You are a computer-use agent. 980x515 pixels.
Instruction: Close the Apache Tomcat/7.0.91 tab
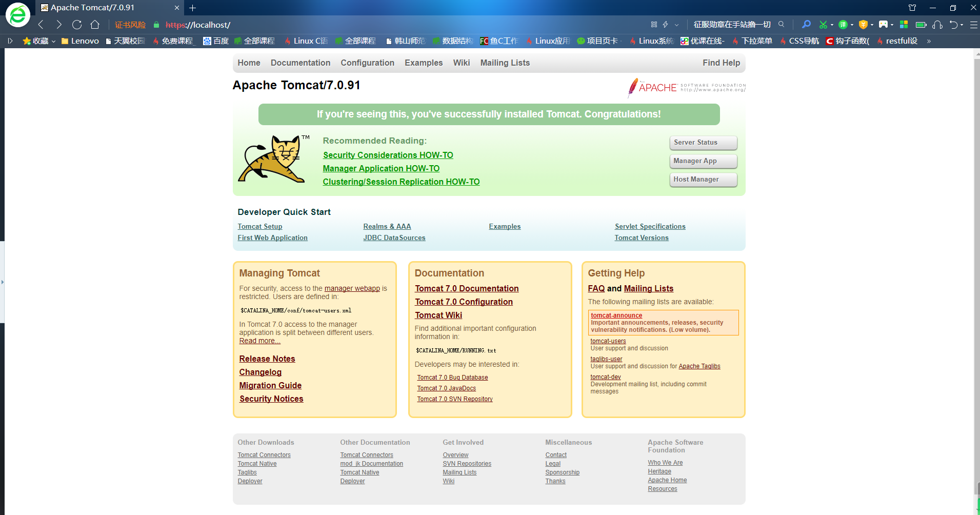coord(177,8)
